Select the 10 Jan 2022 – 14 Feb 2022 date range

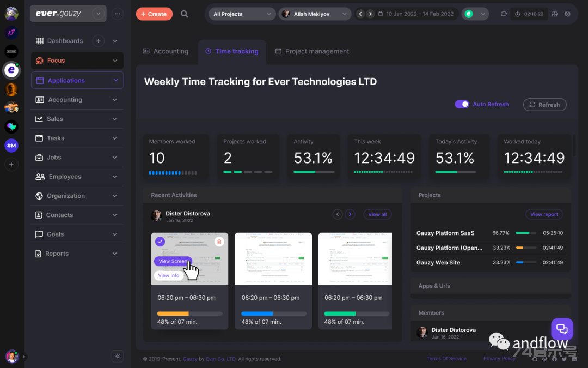coord(416,14)
